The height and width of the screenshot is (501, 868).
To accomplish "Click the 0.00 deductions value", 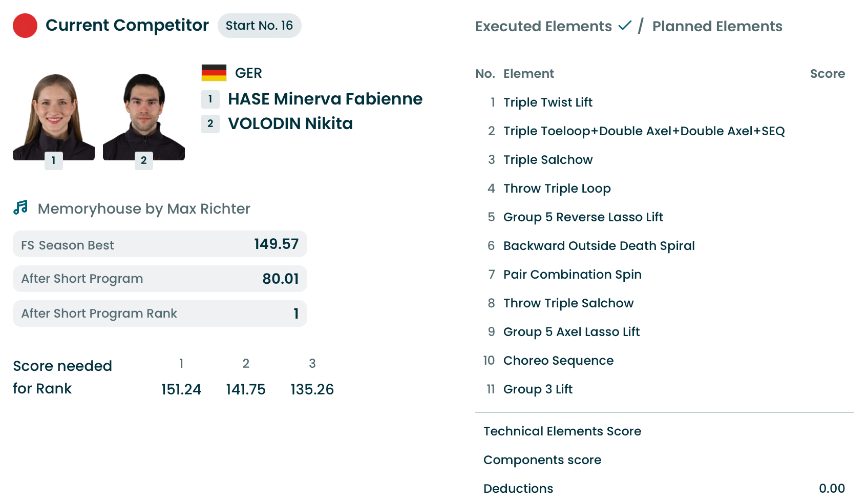I will click(x=832, y=489).
